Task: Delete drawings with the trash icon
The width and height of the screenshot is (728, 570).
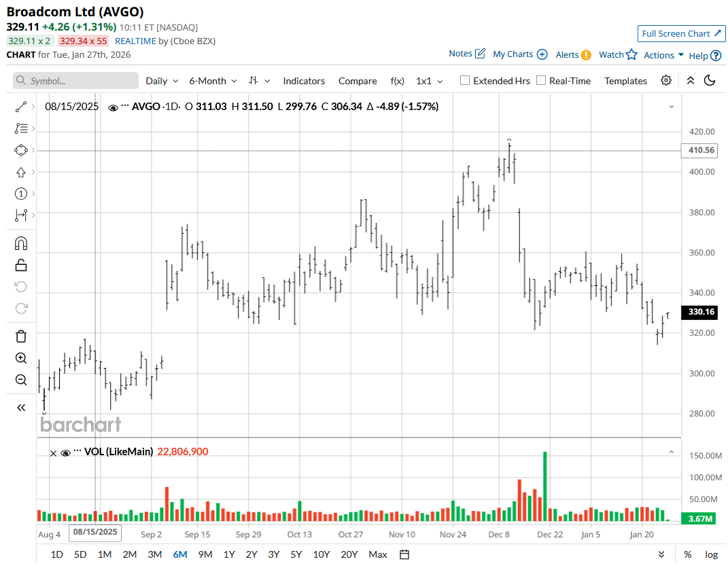Action: pos(21,336)
